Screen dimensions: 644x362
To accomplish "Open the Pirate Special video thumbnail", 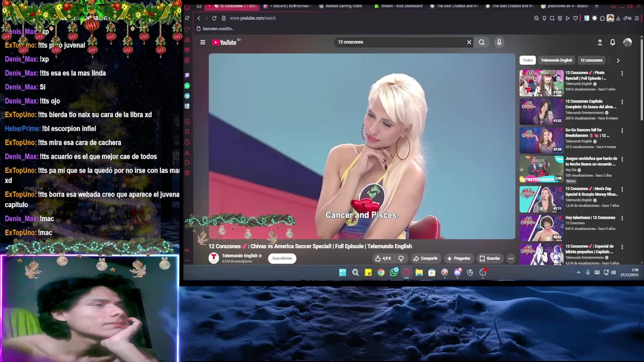I will (541, 83).
